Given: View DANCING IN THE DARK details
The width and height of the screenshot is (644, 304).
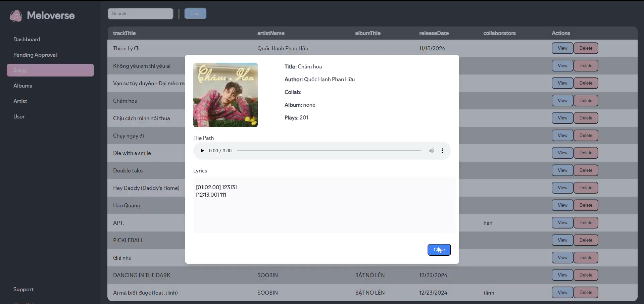Looking at the screenshot, I should click(x=562, y=275).
